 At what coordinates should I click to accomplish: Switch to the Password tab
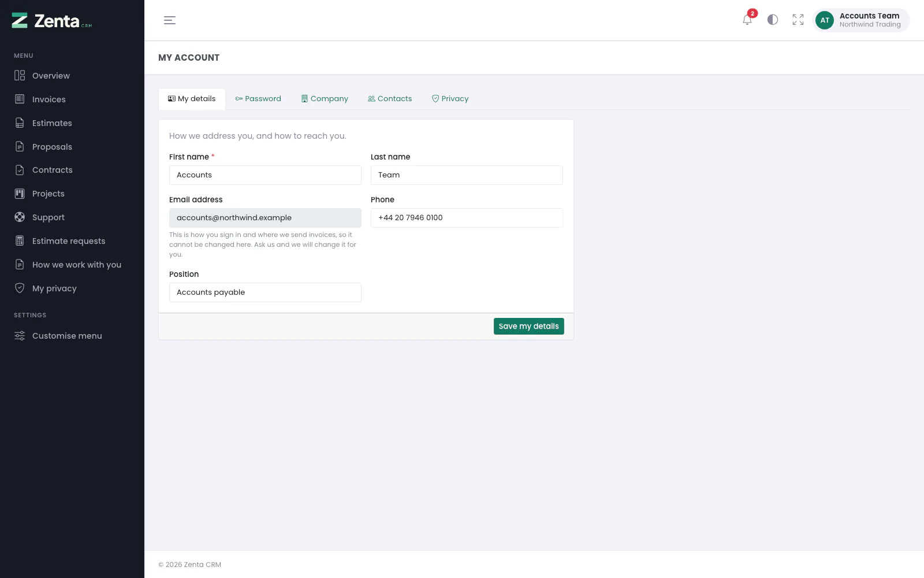click(x=258, y=99)
